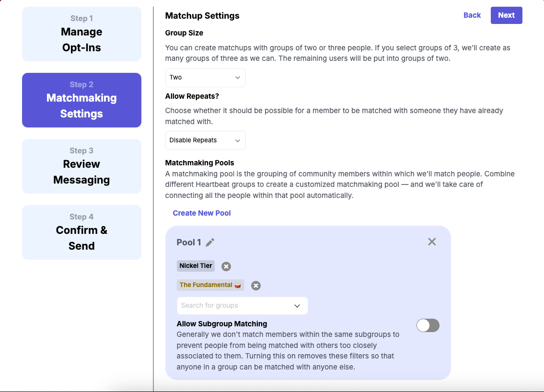Delete Pool 1 using the X icon
The width and height of the screenshot is (544, 392).
tap(432, 242)
